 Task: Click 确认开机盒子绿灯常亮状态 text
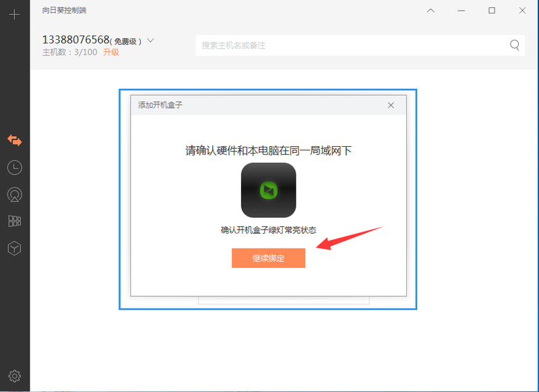tap(268, 230)
